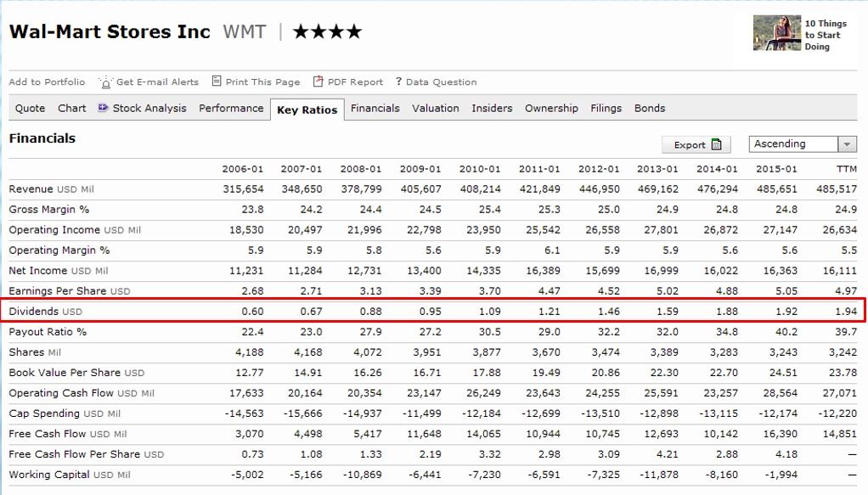
Task: Click the Operating Cash Flow row label
Action: (82, 393)
